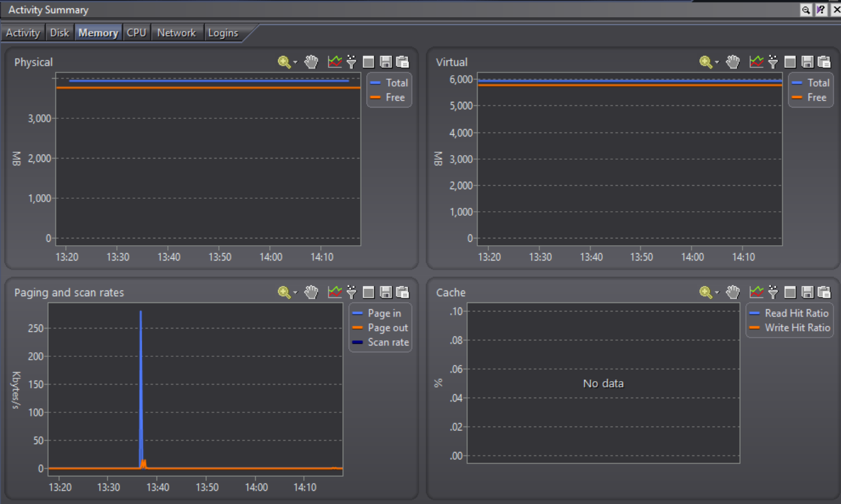Activate the pan hand tool in Cache chart

pos(733,292)
